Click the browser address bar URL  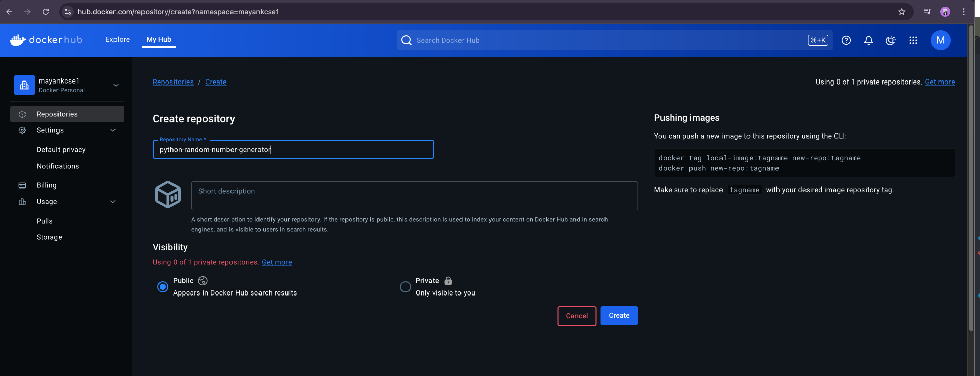point(179,12)
